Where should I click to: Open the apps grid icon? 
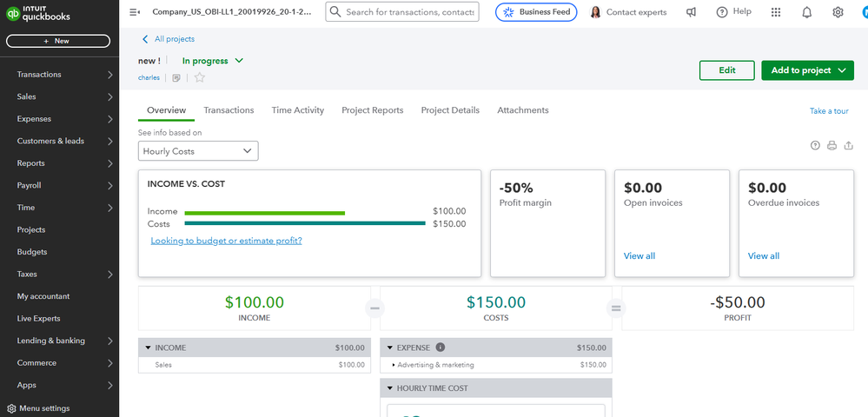[x=776, y=12]
